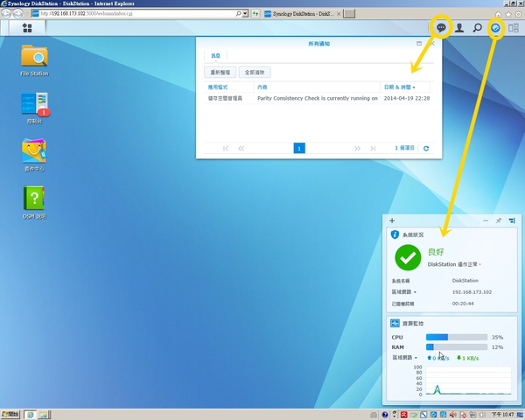Open the Windows 開始 start button
This screenshot has width=525, height=420.
coord(10,415)
